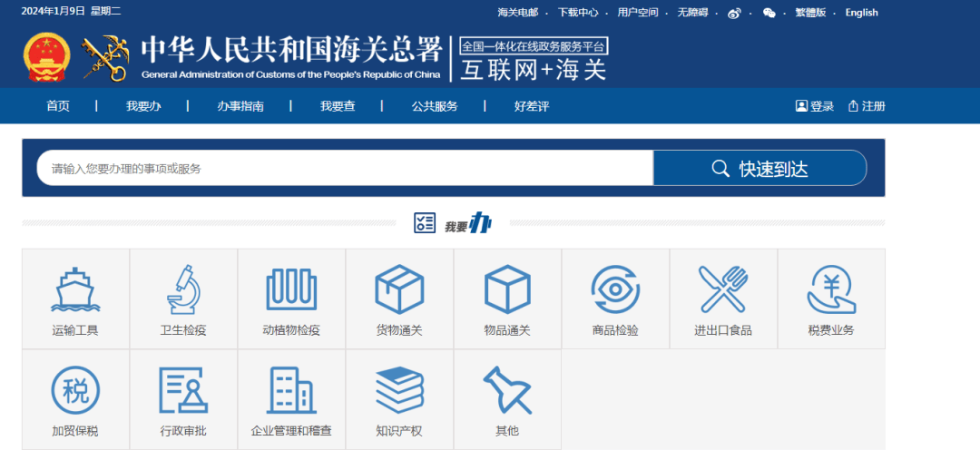Click the 中华人民共和国海关总署 title banner

(292, 57)
